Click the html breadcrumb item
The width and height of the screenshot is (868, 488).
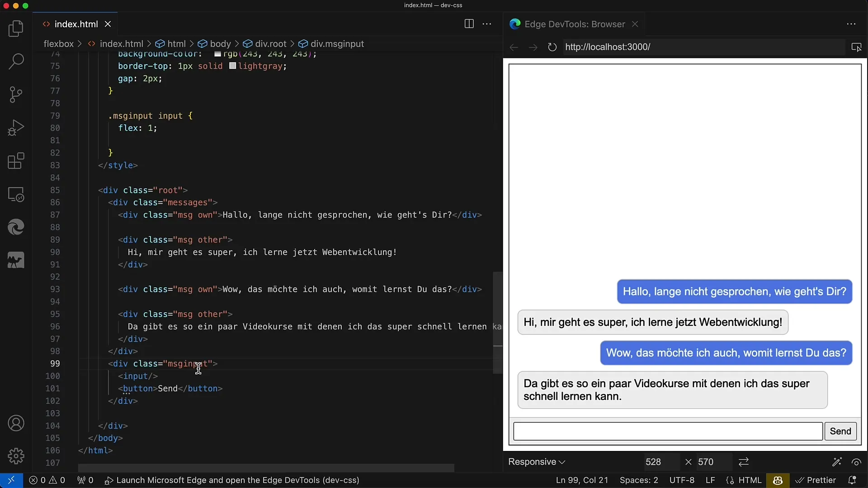[171, 44]
